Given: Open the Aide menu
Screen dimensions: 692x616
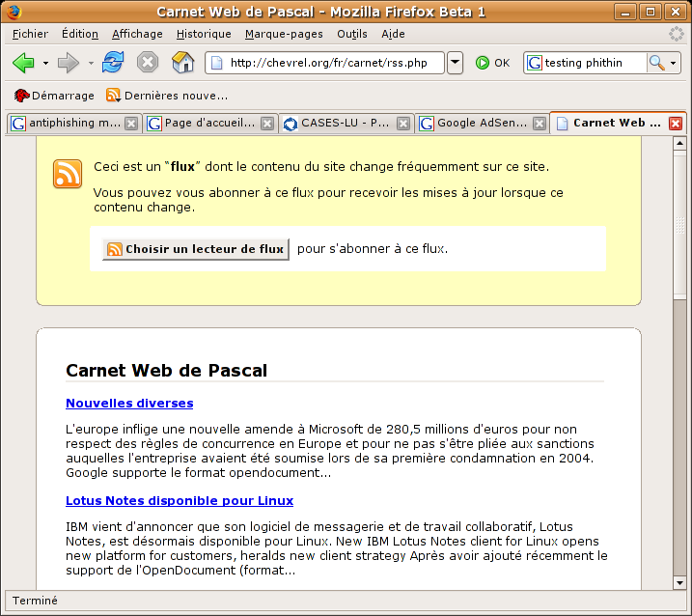Looking at the screenshot, I should click(x=393, y=34).
